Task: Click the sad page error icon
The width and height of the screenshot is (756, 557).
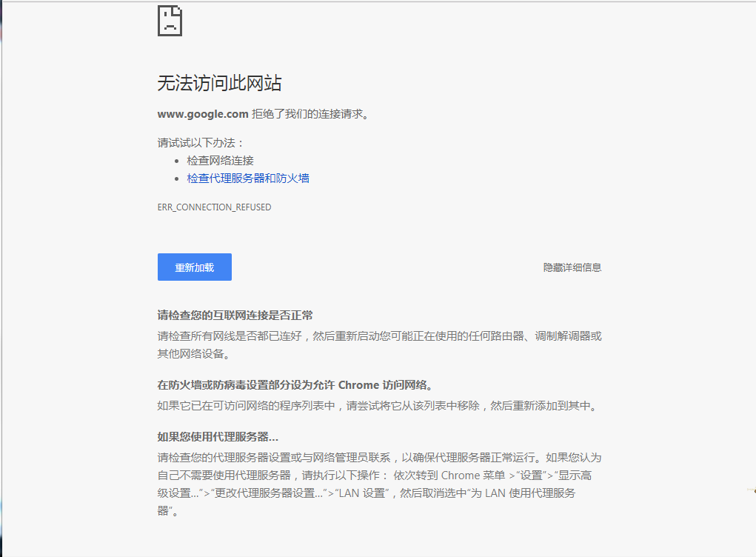Action: pos(170,21)
